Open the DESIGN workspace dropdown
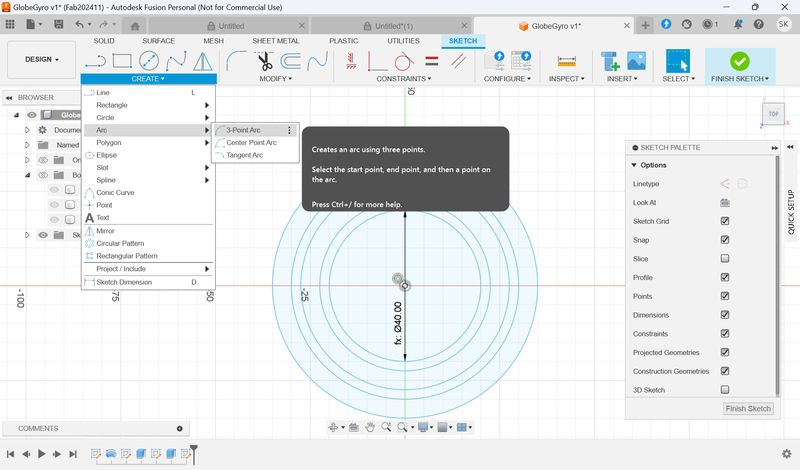800x470 pixels. click(42, 60)
